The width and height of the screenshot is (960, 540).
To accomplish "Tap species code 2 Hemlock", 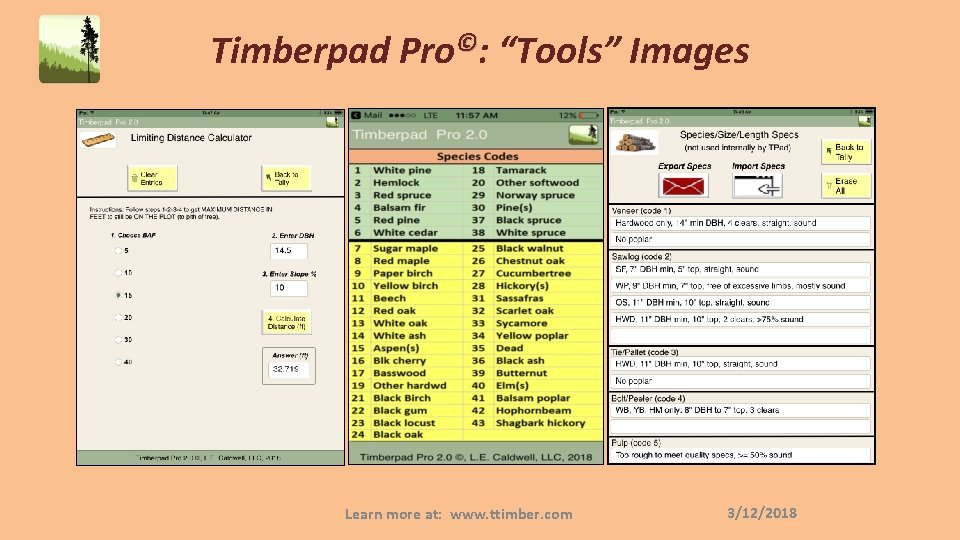I will coord(406,182).
